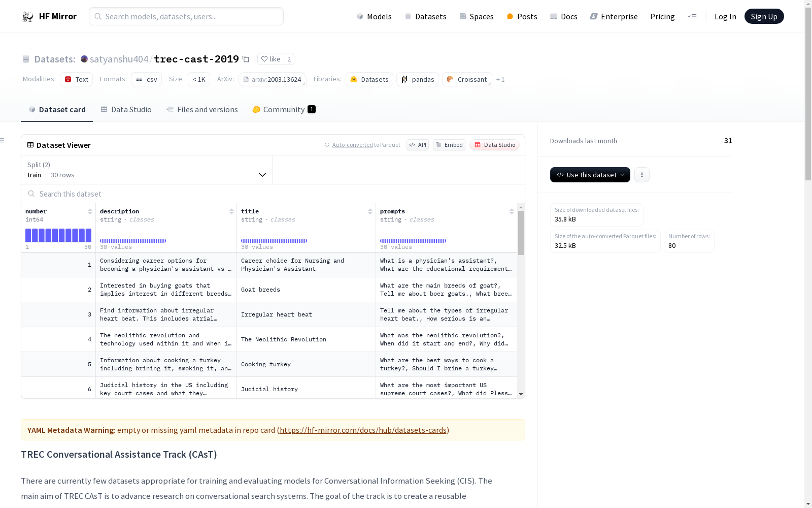Sort the title column

[x=370, y=211]
